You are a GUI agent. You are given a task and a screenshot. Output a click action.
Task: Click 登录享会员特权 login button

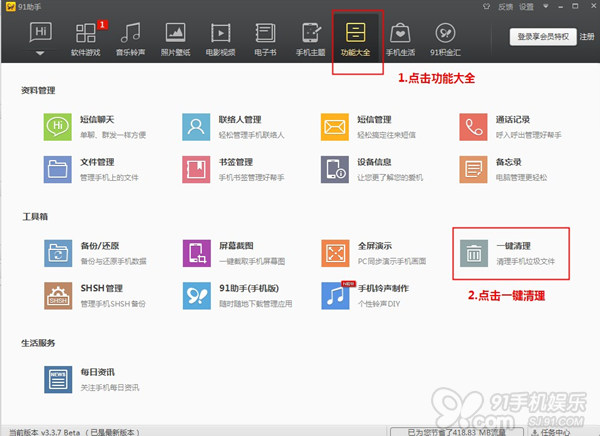(543, 36)
